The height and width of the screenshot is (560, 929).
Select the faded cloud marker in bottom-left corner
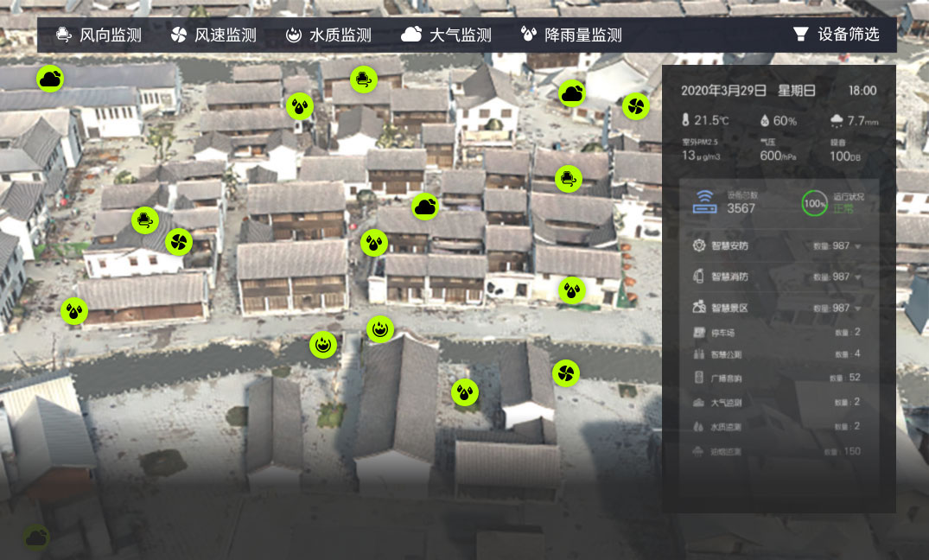coord(35,538)
